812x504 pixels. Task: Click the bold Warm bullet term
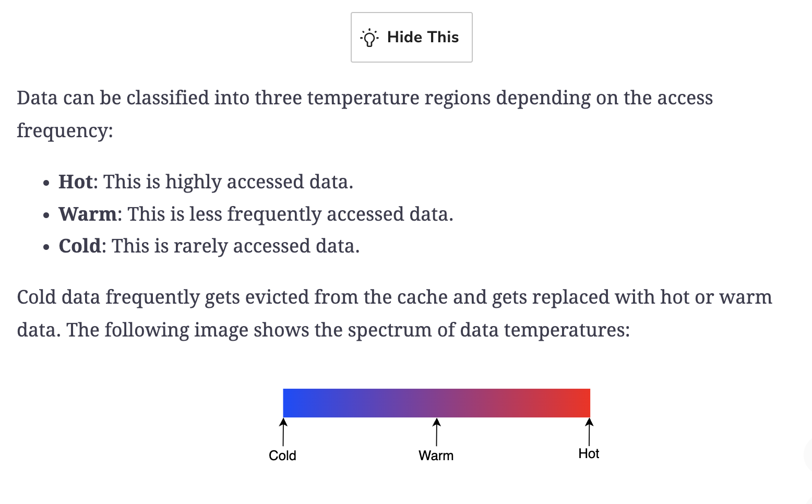pos(88,214)
